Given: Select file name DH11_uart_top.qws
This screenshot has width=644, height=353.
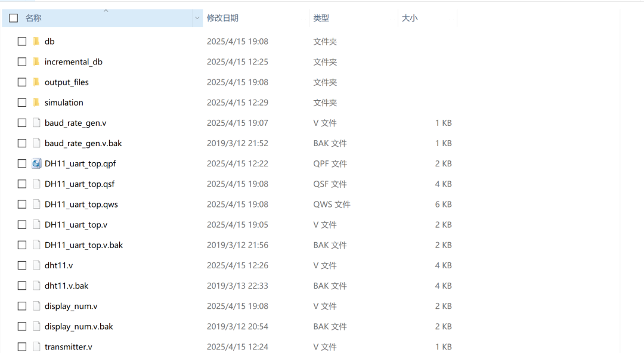Looking at the screenshot, I should [81, 205].
